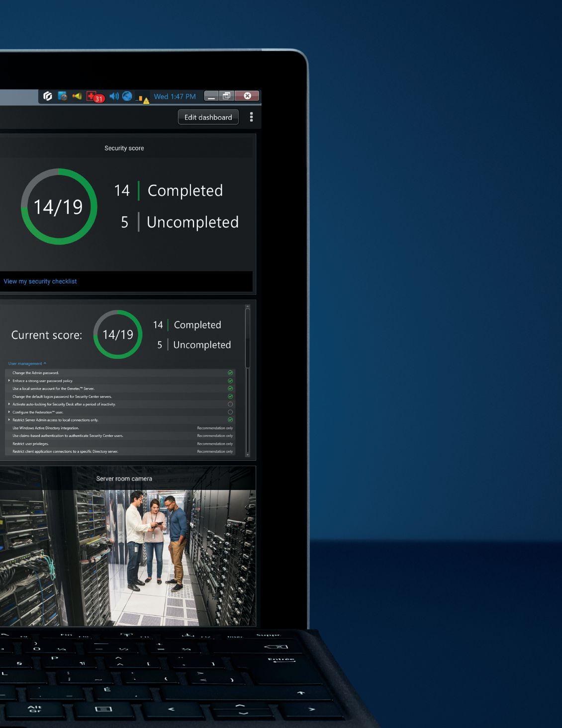Click the checklist panel vertical scrollbar thumb
This screenshot has height=728, width=562.
coord(248,338)
